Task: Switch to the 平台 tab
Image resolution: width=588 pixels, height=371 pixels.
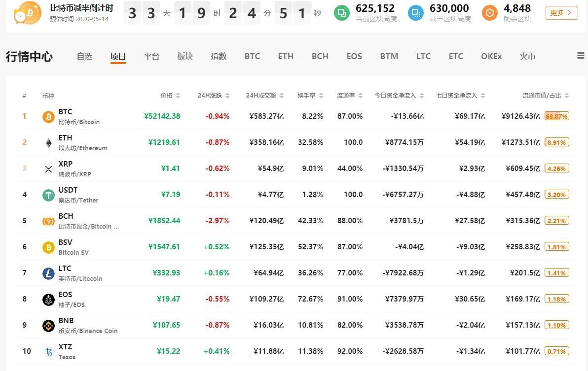Action: 151,56
